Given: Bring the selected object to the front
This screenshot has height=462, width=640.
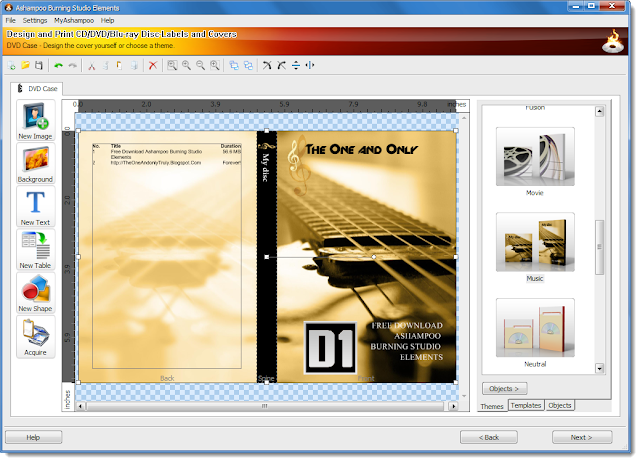Looking at the screenshot, I should tap(234, 65).
